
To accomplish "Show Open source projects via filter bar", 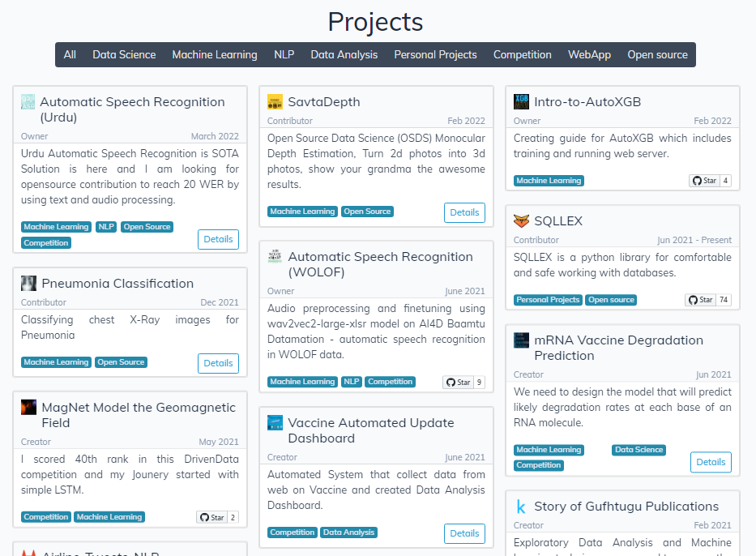I will 657,54.
